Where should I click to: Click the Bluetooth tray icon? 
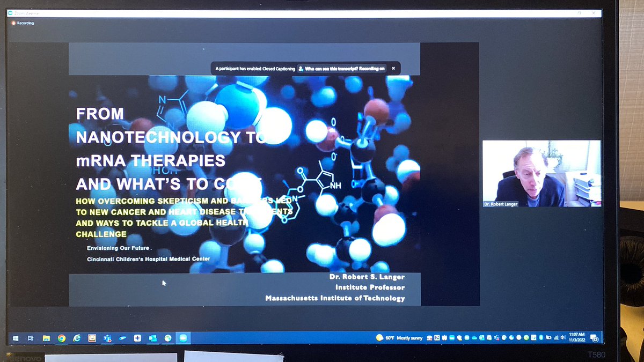click(541, 338)
